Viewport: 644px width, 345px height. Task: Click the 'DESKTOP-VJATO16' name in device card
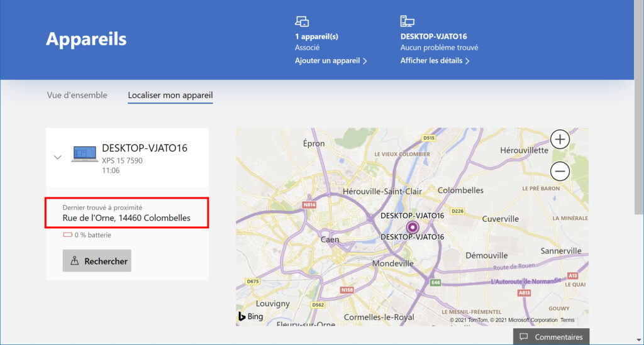[x=145, y=148]
